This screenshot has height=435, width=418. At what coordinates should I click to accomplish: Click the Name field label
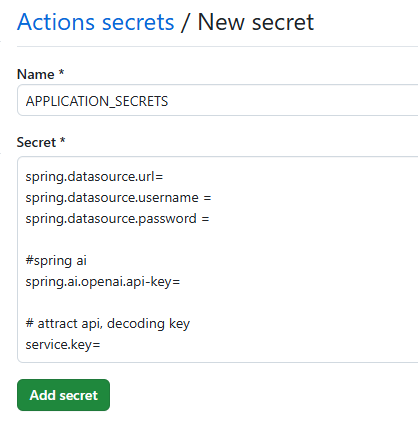pos(35,74)
